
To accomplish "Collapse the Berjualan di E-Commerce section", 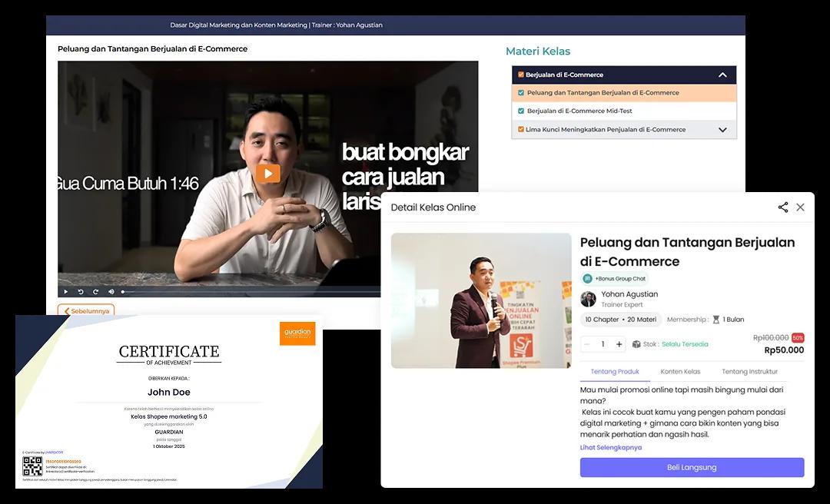I will pyautogui.click(x=722, y=75).
